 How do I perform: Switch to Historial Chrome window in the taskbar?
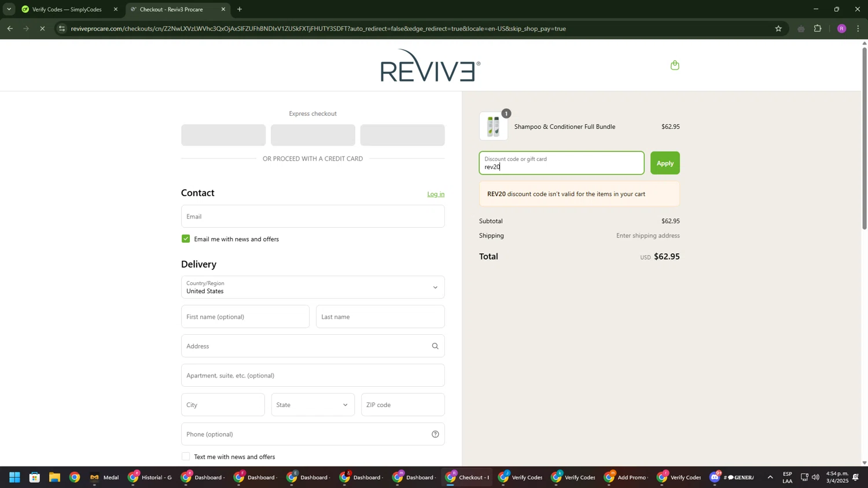150,478
